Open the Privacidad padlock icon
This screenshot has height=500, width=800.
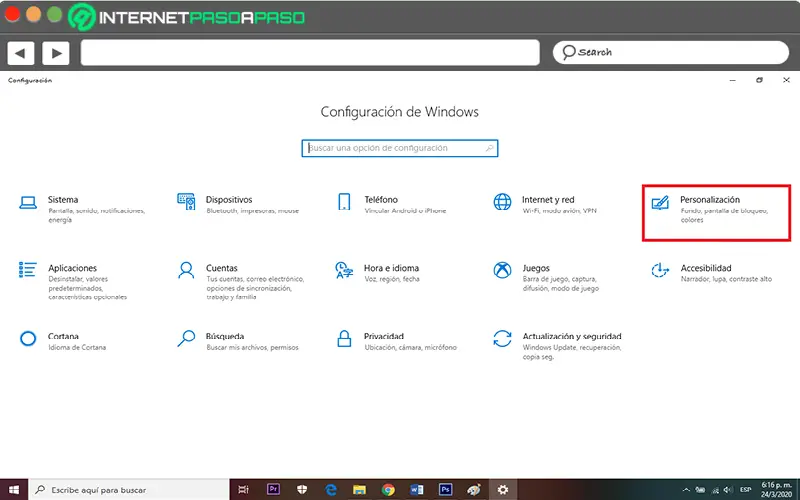[344, 338]
